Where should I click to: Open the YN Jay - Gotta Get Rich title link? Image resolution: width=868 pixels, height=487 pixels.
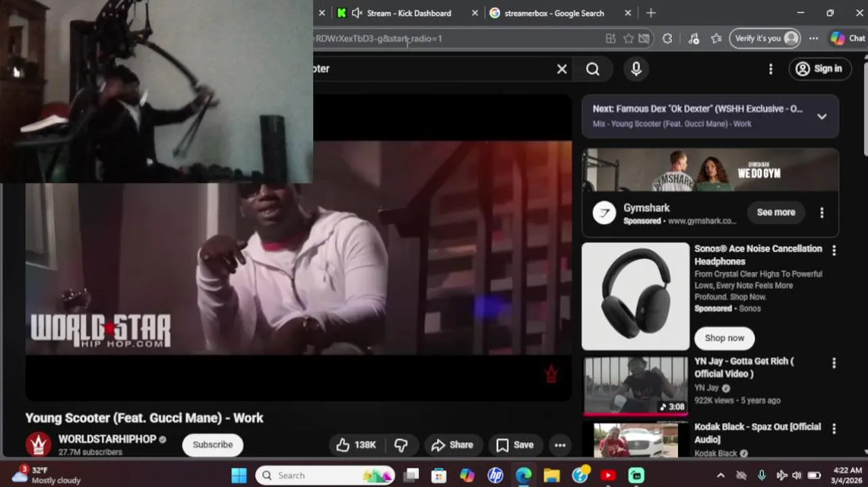[744, 367]
